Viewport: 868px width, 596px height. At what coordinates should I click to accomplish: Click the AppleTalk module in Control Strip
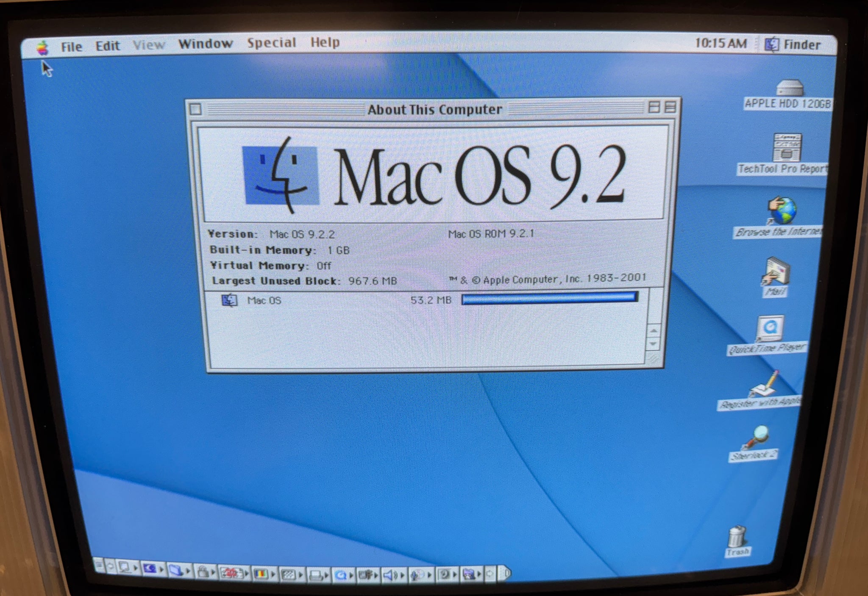coord(128,568)
